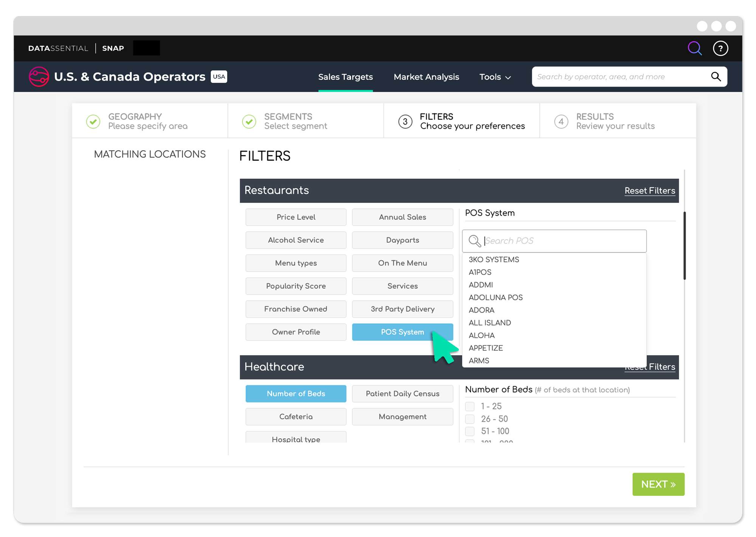Click the Segments step green checkmark

coord(249,121)
